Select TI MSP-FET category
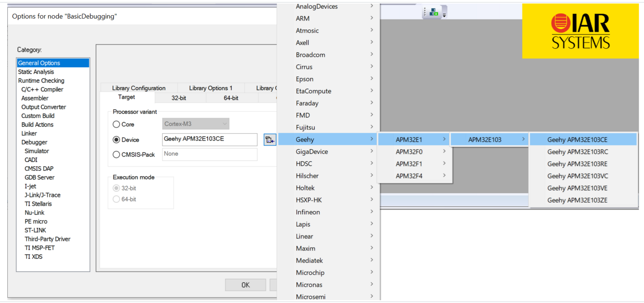Image resolution: width=644 pixels, height=303 pixels. pyautogui.click(x=40, y=248)
